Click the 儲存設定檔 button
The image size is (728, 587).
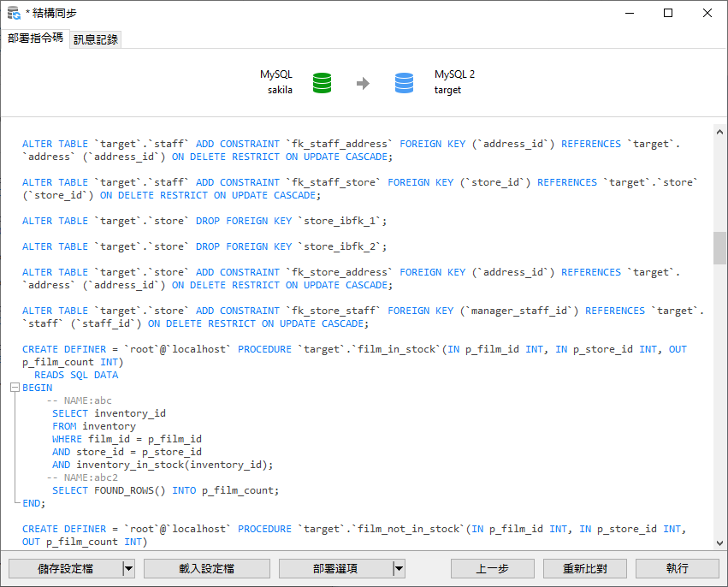67,568
